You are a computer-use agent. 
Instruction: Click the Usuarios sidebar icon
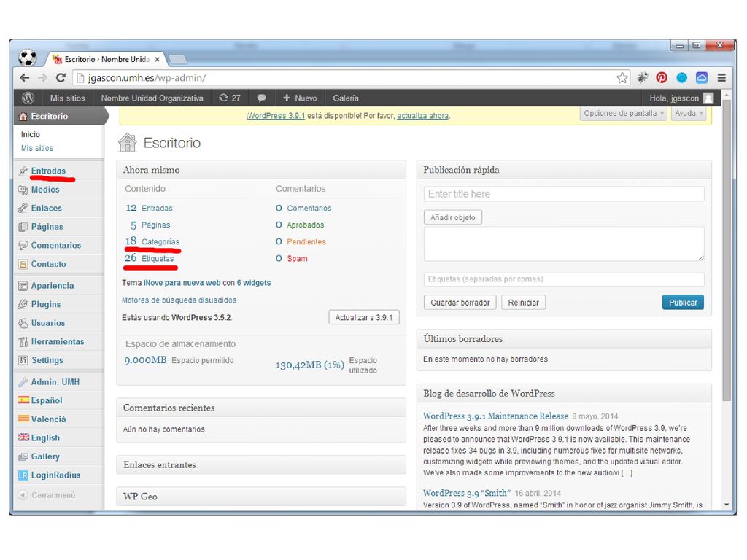coord(23,323)
